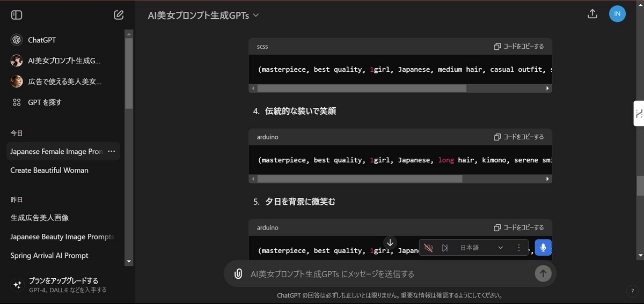Click the 昨日 section label
644x304 pixels.
point(17,199)
